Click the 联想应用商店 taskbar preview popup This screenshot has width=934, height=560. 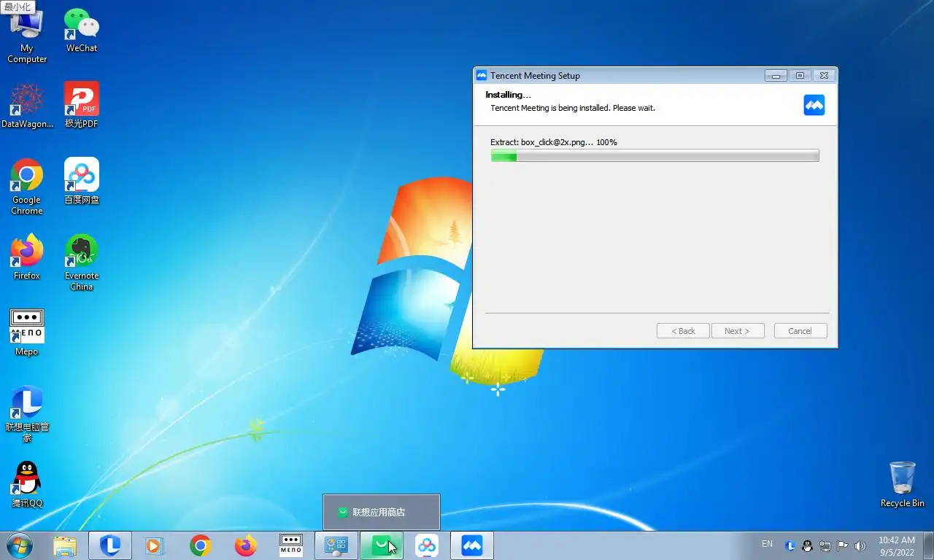pyautogui.click(x=382, y=513)
